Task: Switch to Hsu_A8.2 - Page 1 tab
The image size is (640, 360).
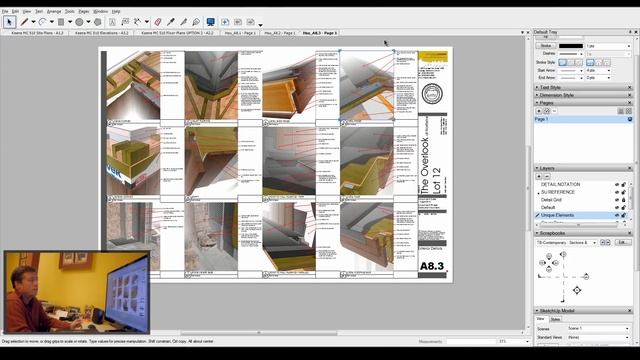Action: click(280, 33)
